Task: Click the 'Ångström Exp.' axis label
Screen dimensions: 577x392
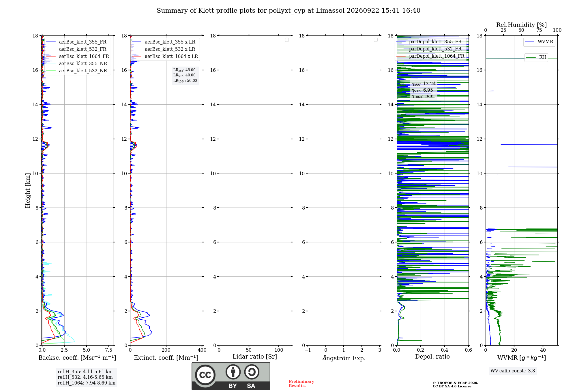Action: tap(344, 358)
